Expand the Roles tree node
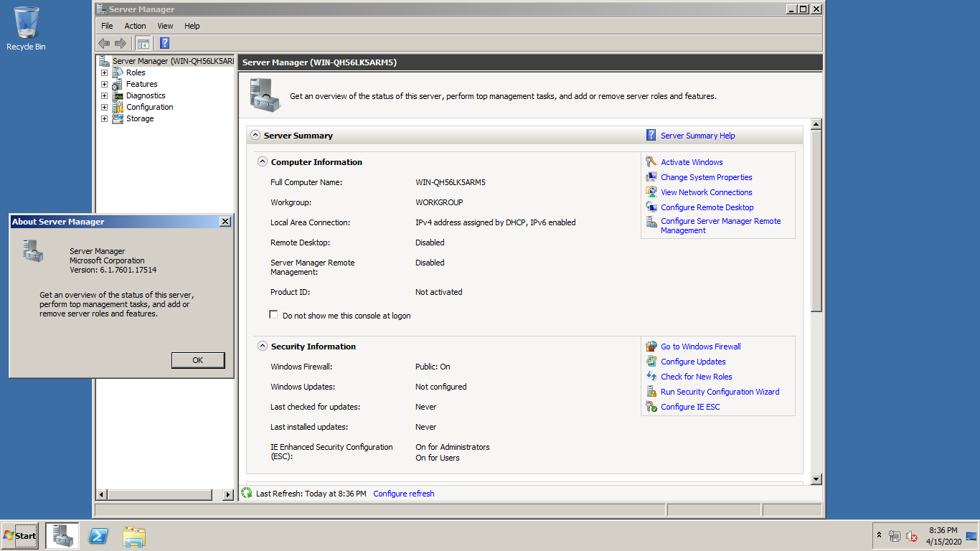This screenshot has width=980, height=551. pos(104,72)
